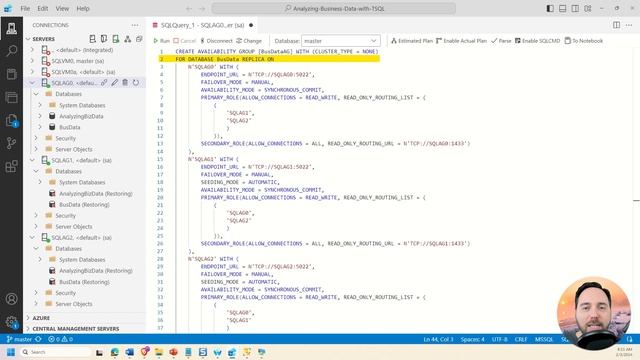Parse the query
The width and height of the screenshot is (640, 360).
click(501, 41)
